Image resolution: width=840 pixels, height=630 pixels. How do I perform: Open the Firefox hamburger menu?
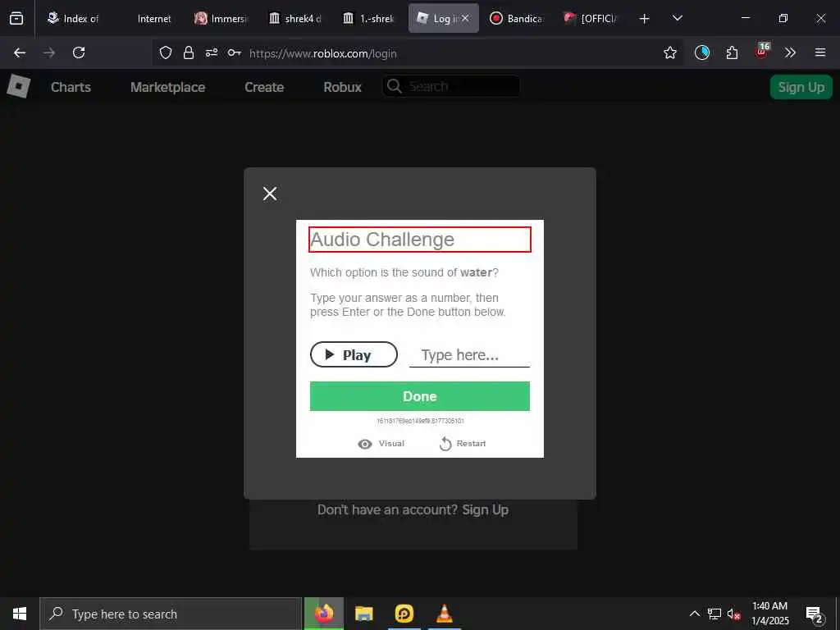click(820, 52)
